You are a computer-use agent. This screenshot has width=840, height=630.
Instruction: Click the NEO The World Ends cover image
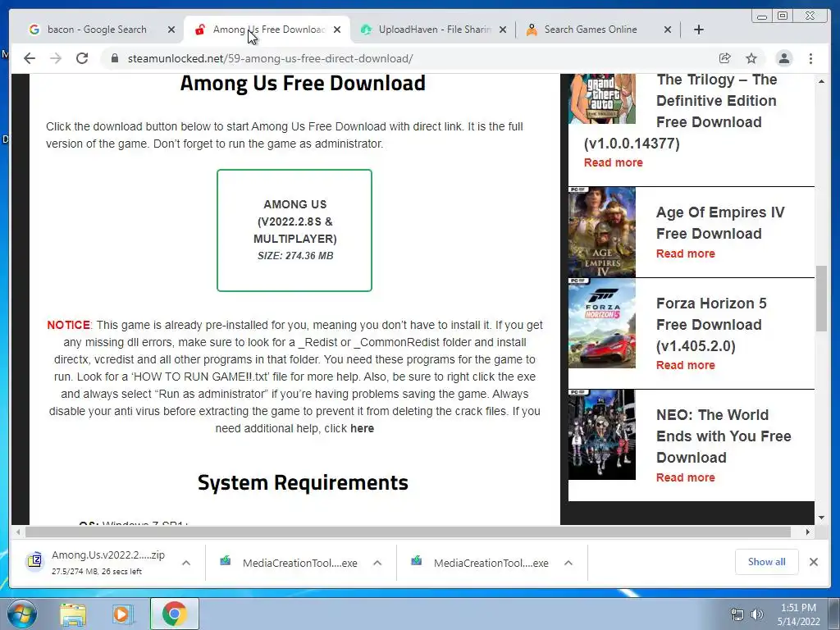[601, 435]
